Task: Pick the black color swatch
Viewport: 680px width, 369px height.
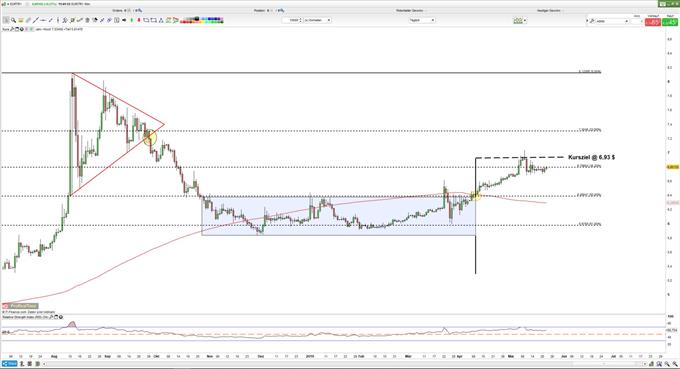Action: coord(197,18)
